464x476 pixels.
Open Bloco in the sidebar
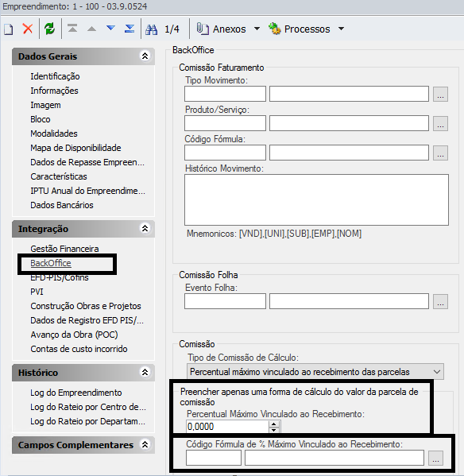click(x=41, y=119)
